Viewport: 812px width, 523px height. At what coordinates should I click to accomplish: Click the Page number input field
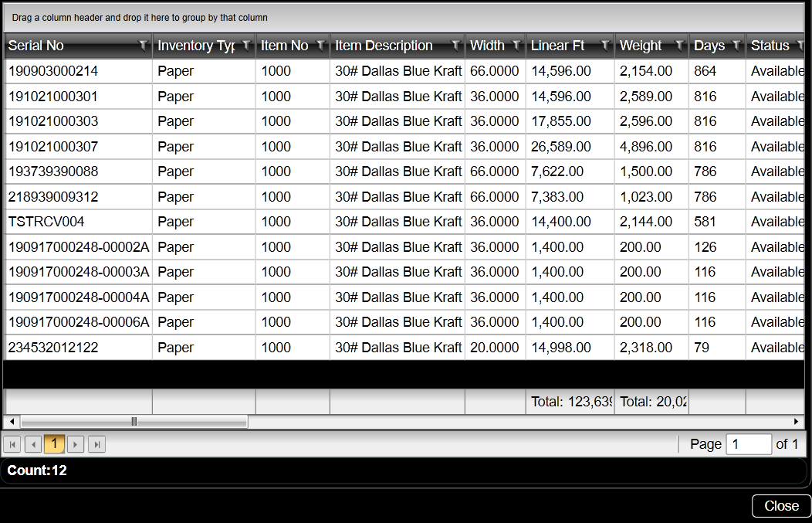(x=748, y=444)
